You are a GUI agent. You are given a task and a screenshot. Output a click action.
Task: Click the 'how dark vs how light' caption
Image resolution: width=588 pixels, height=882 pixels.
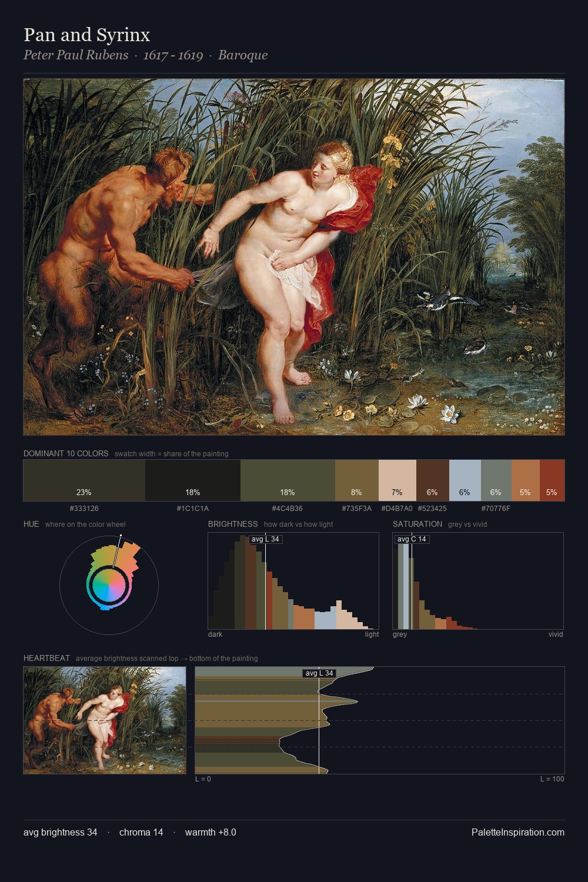[x=299, y=524]
